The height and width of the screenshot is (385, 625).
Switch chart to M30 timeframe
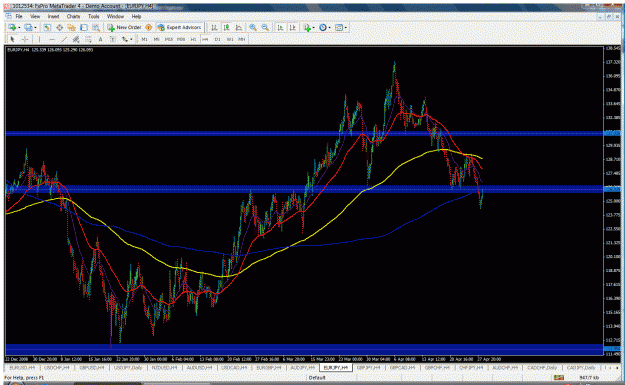tap(181, 39)
